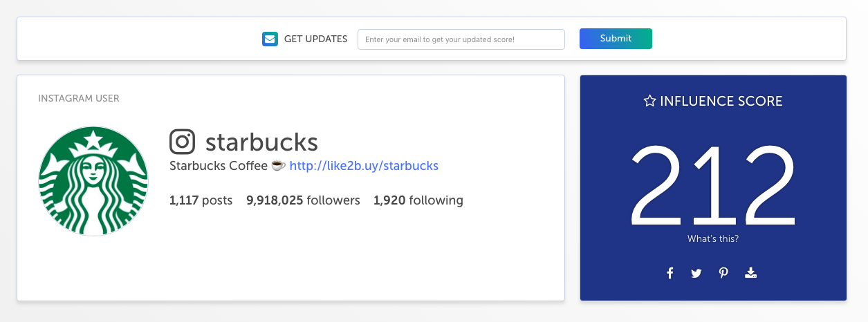The height and width of the screenshot is (322, 868).
Task: Click the coffee cup emoji in the bio
Action: (x=278, y=166)
